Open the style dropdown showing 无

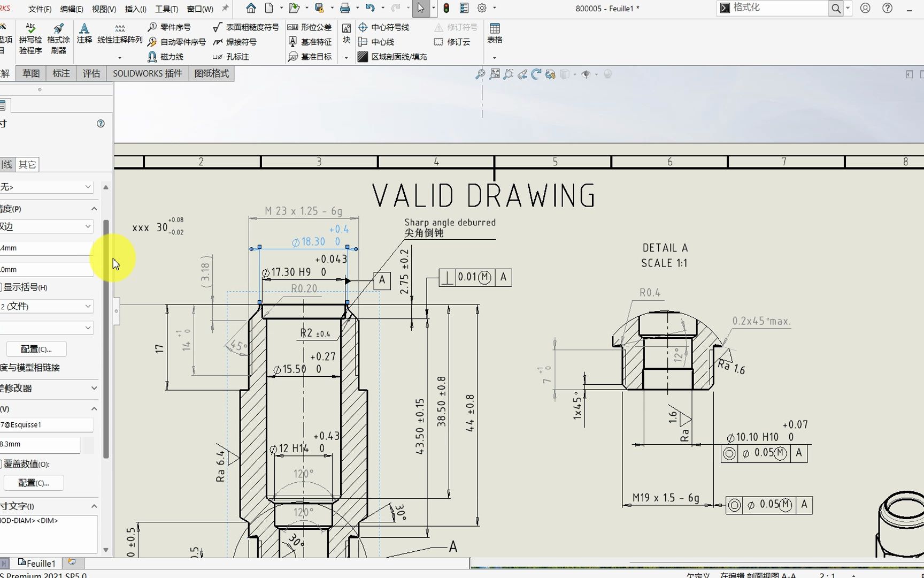coord(47,187)
